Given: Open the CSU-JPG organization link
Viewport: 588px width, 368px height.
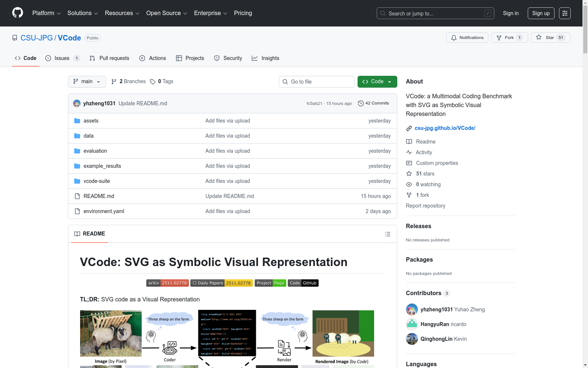Looking at the screenshot, I should 37,38.
